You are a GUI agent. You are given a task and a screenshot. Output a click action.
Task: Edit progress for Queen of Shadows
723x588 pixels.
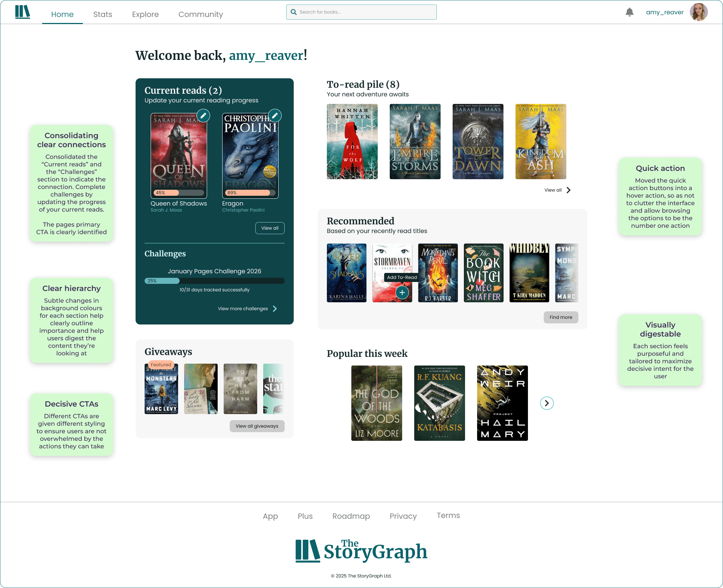pyautogui.click(x=203, y=116)
